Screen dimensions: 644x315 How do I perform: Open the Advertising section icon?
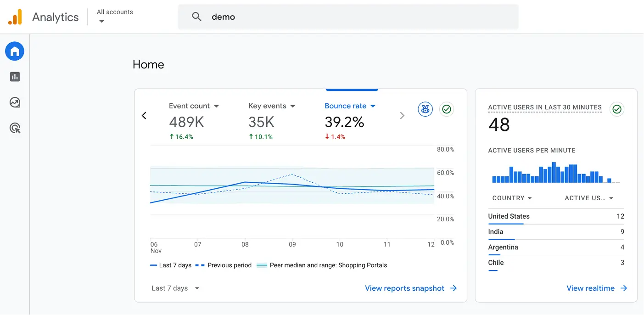[14, 128]
